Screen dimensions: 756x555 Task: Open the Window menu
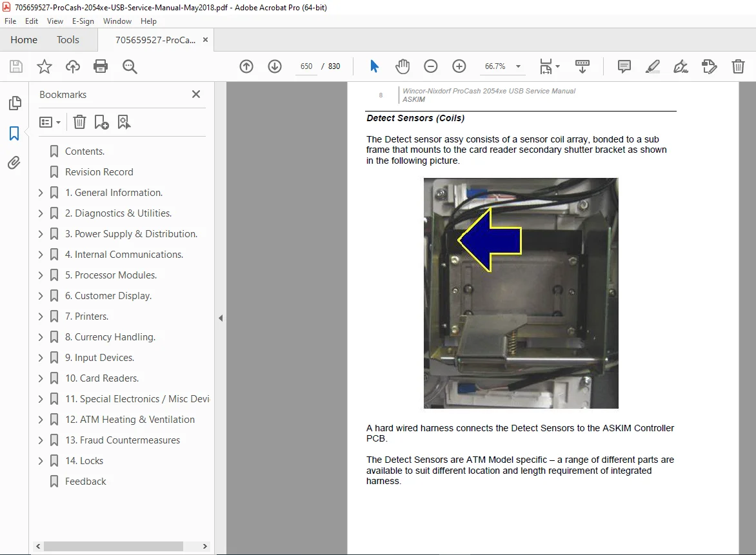[x=117, y=21]
